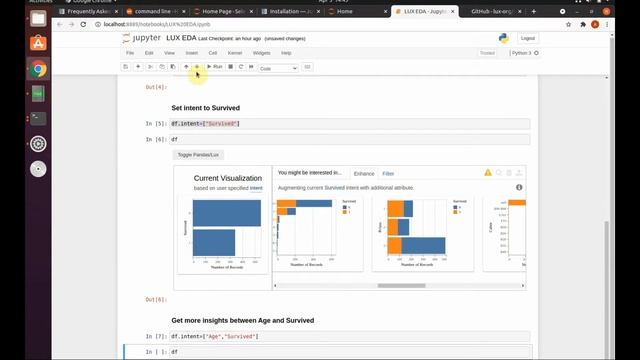
Task: Switch to the Frequently Asked browser tab
Action: click(x=89, y=11)
